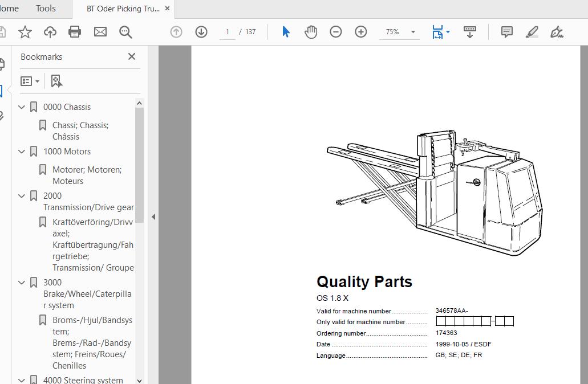Click bookmarks scrollbar down arrow
The width and height of the screenshot is (588, 384).
[x=140, y=381]
